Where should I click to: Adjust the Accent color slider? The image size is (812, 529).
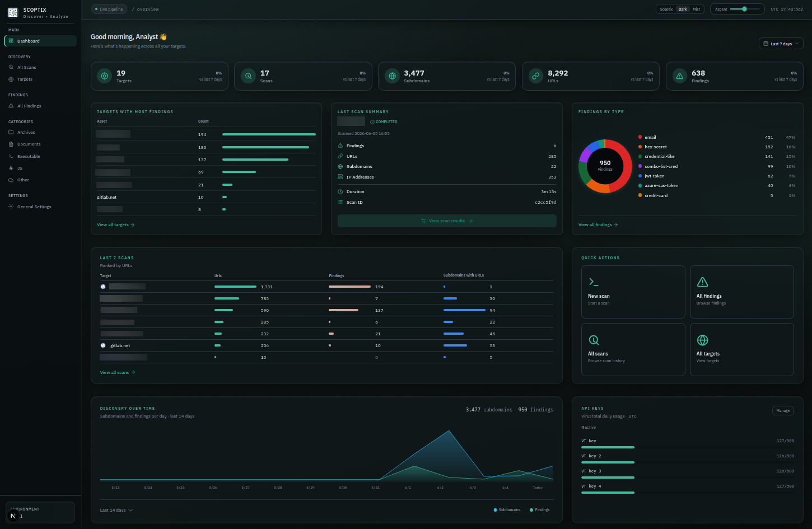(x=745, y=9)
